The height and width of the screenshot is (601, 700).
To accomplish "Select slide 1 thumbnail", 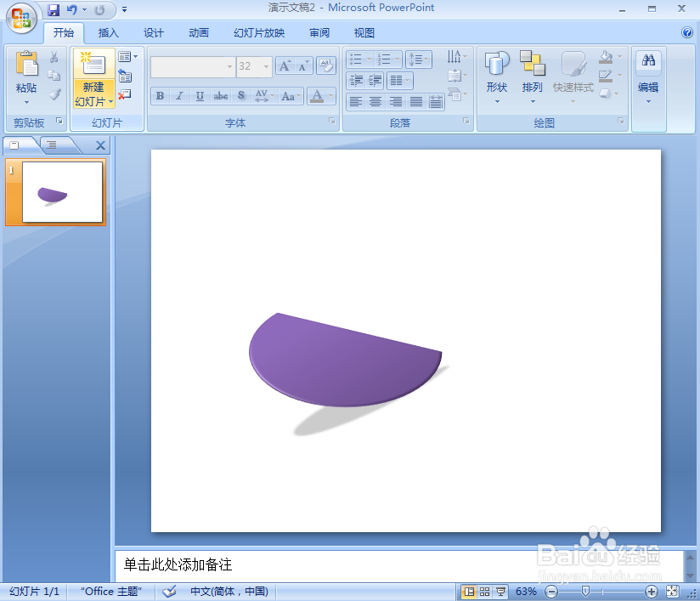I will pos(62,192).
